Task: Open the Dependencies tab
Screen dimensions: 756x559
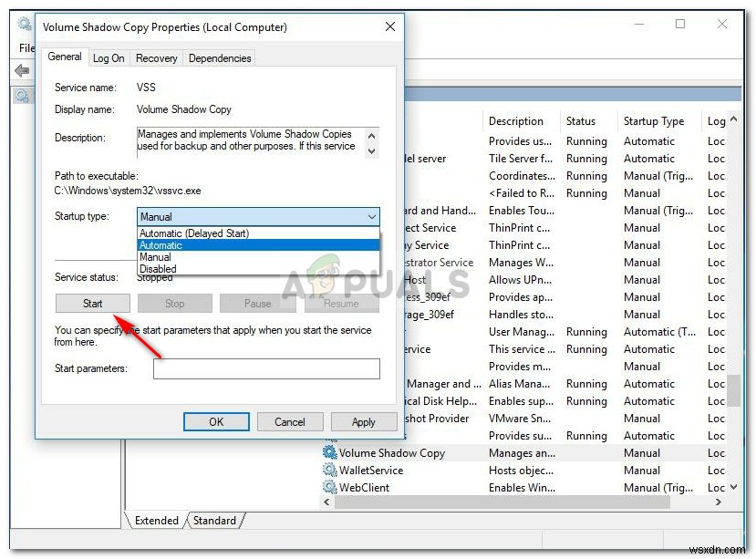Action: (220, 58)
